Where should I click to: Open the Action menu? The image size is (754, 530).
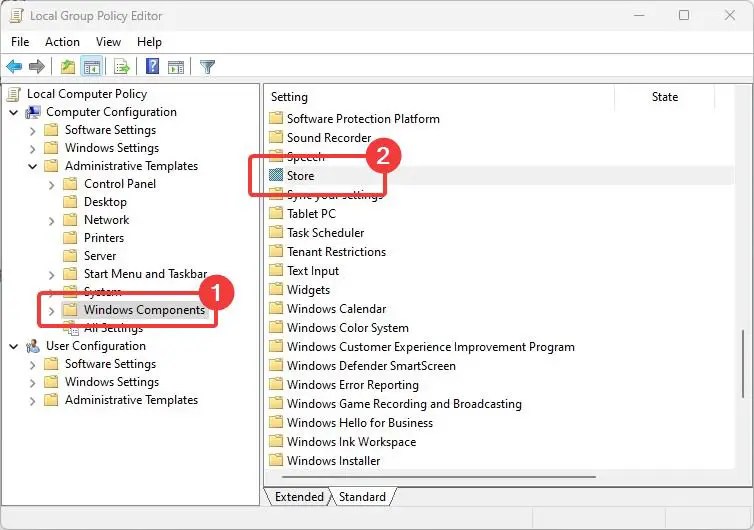[63, 42]
